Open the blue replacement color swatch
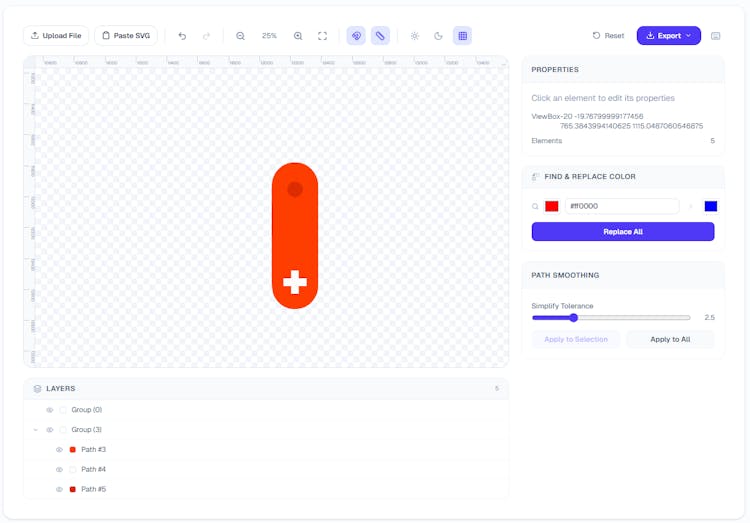This screenshot has width=750, height=523. 710,206
